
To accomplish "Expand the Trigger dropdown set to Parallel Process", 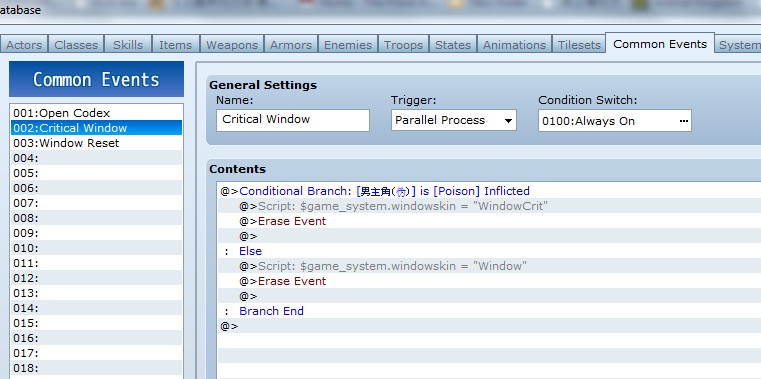I will 454,120.
